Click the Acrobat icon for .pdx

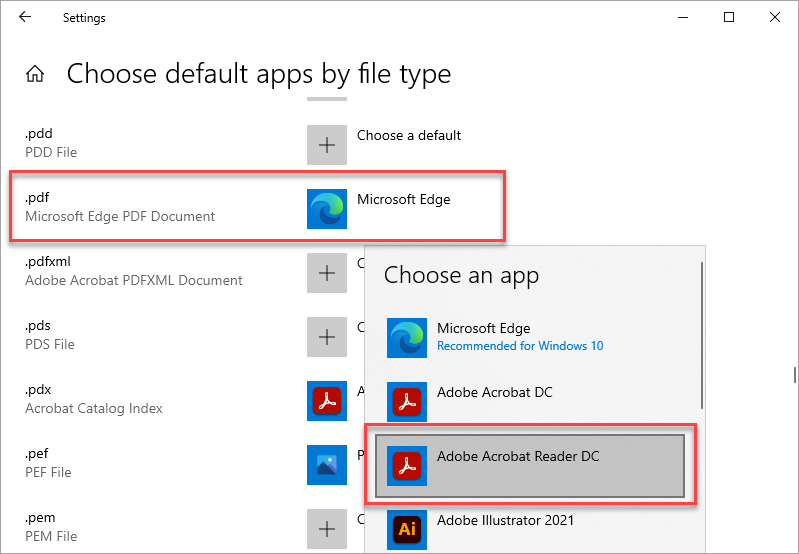point(327,401)
